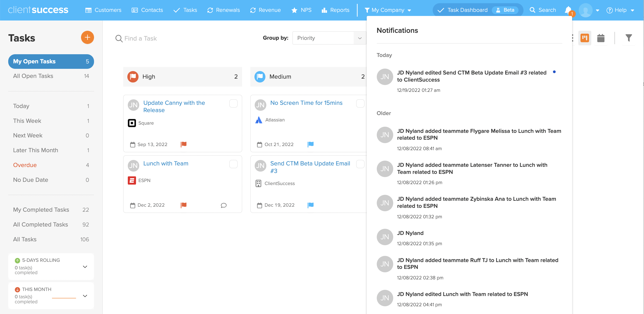Open Update Canny with the Release task
Image resolution: width=644 pixels, height=314 pixels.
[174, 106]
